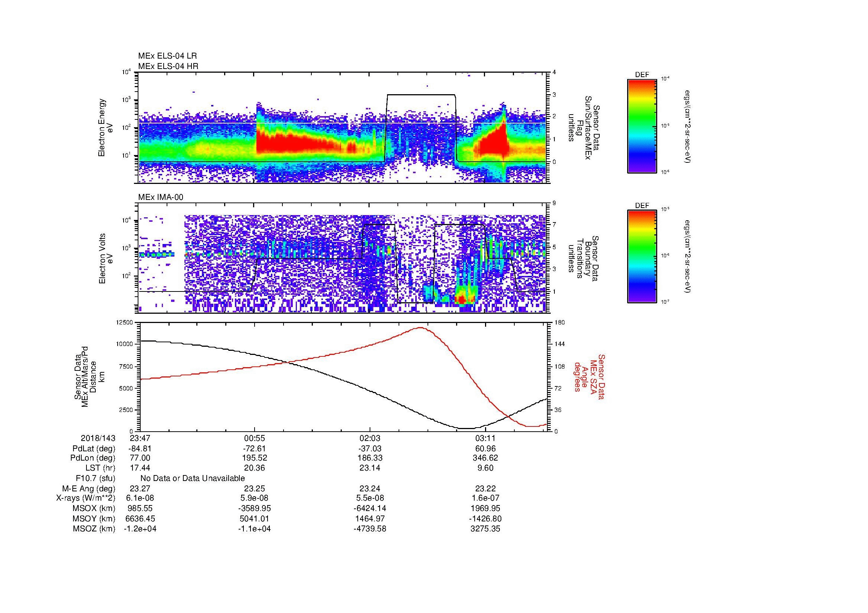Click the top DEF color bar

(x=642, y=126)
